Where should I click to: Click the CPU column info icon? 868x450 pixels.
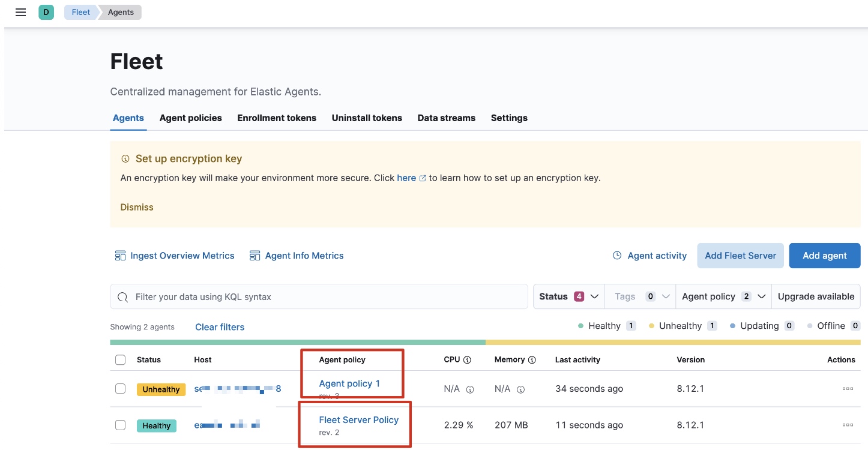[467, 360]
